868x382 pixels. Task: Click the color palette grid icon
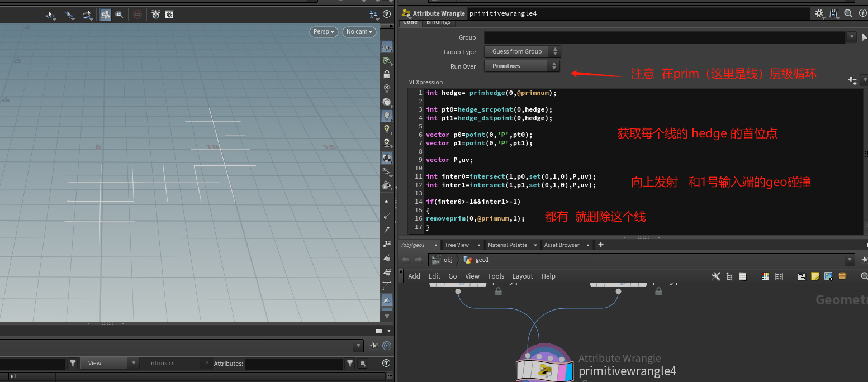(766, 276)
